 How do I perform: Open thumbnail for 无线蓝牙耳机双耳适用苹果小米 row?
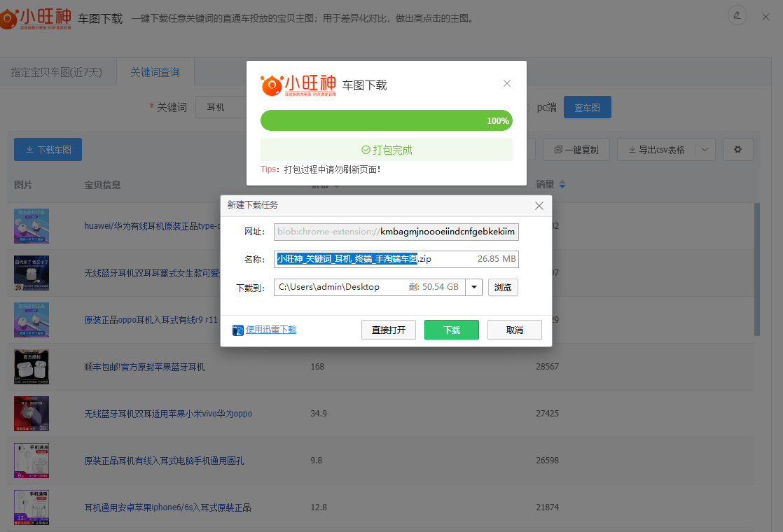tap(32, 414)
